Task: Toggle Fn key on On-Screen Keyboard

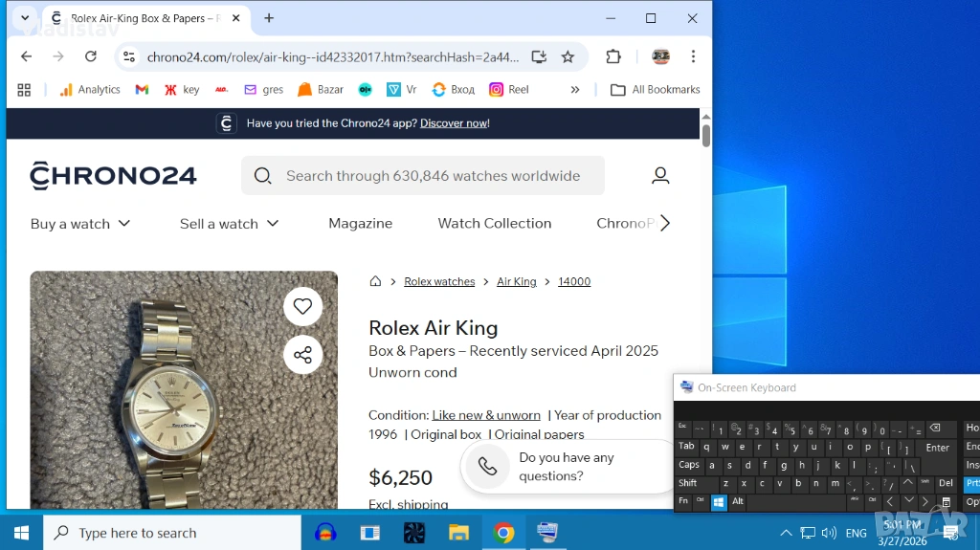Action: (683, 501)
